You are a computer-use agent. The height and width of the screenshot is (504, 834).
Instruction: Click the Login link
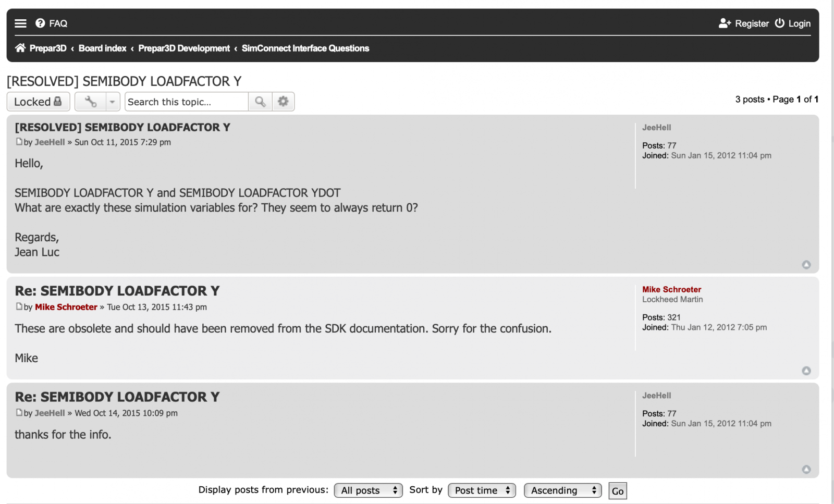(793, 23)
